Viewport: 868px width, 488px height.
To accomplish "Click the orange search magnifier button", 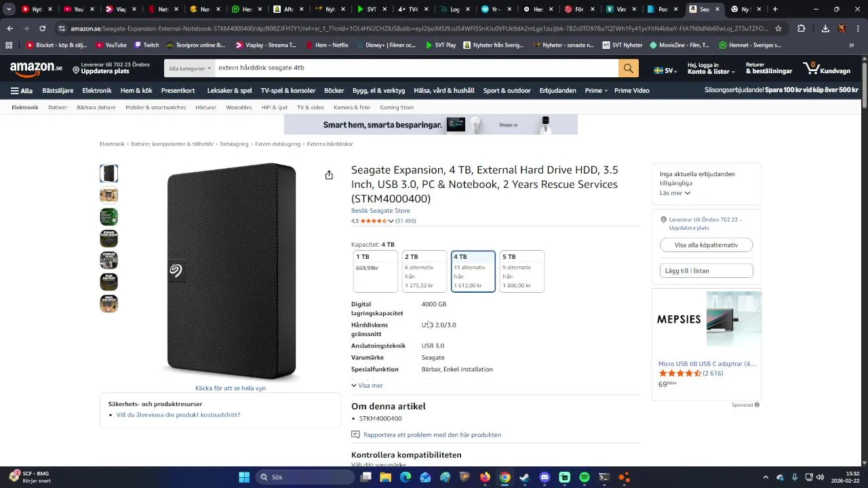I will (x=628, y=68).
